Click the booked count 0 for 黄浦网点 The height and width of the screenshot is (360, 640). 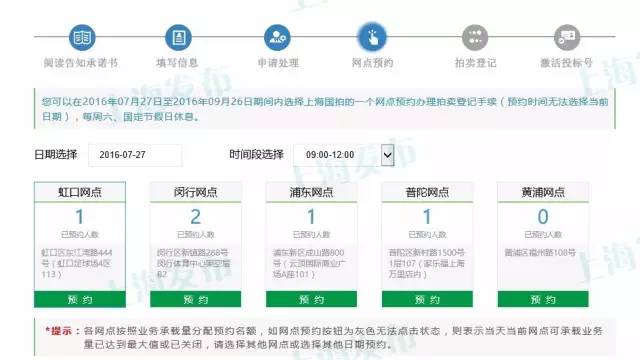pos(543,217)
